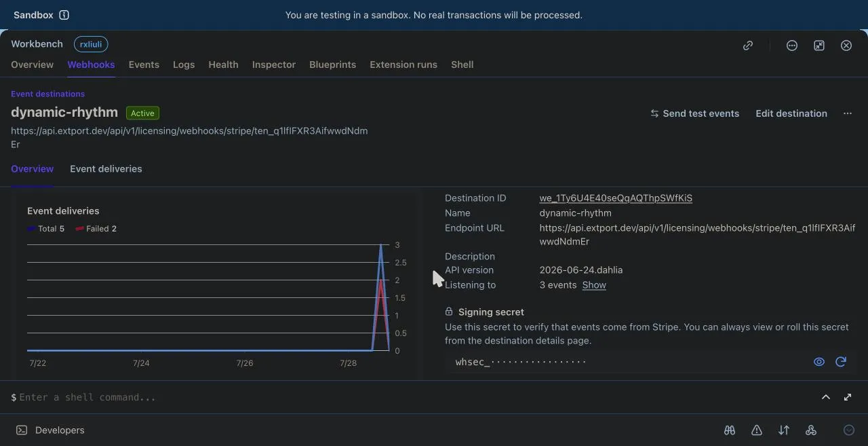Open the Events tab
This screenshot has width=868, height=446.
point(144,64)
